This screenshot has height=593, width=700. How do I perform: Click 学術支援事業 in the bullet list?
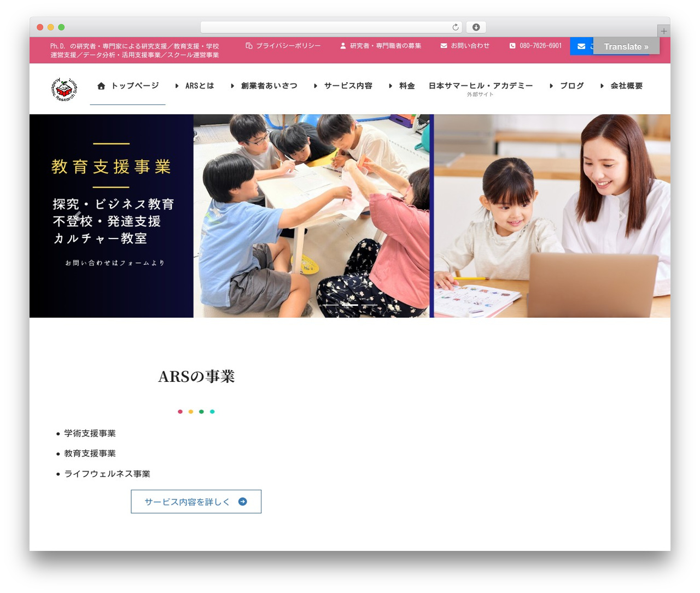point(90,433)
